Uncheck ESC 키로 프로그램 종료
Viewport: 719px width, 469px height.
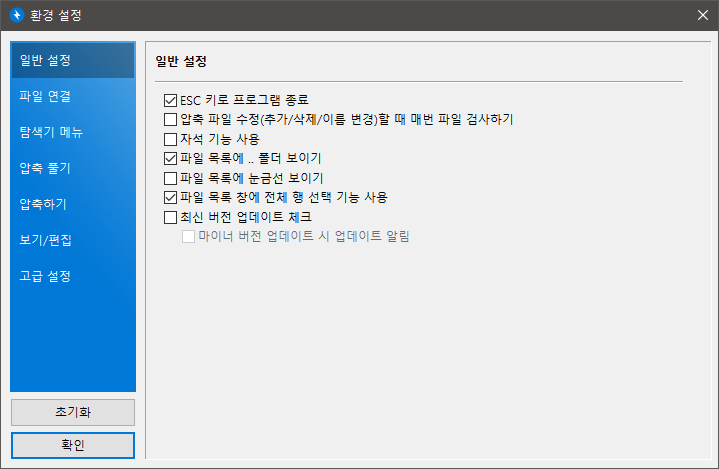coord(171,100)
